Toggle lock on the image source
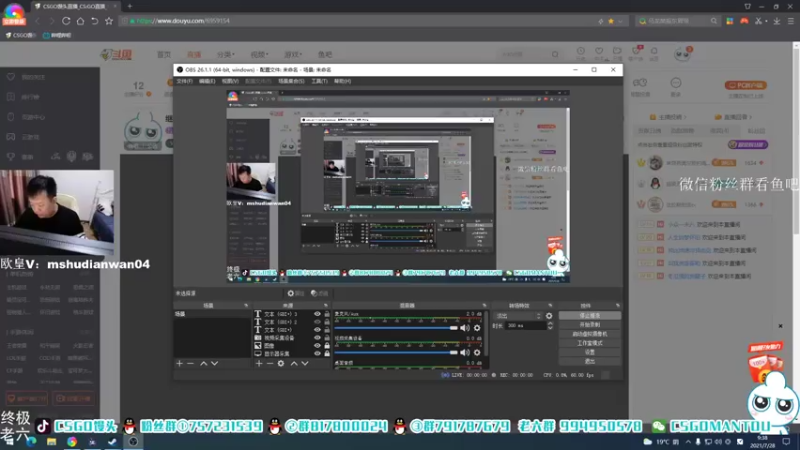 click(327, 345)
